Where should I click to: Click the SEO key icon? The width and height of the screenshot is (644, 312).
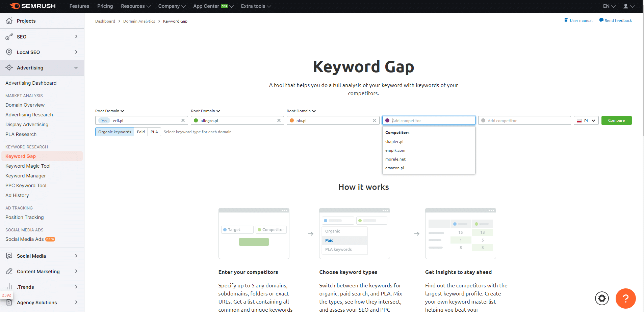click(x=9, y=37)
